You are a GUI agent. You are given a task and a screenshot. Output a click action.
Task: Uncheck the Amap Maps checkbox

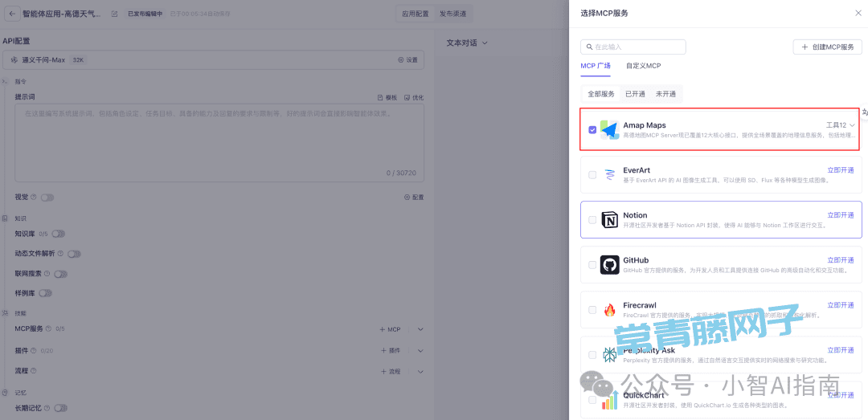click(592, 129)
